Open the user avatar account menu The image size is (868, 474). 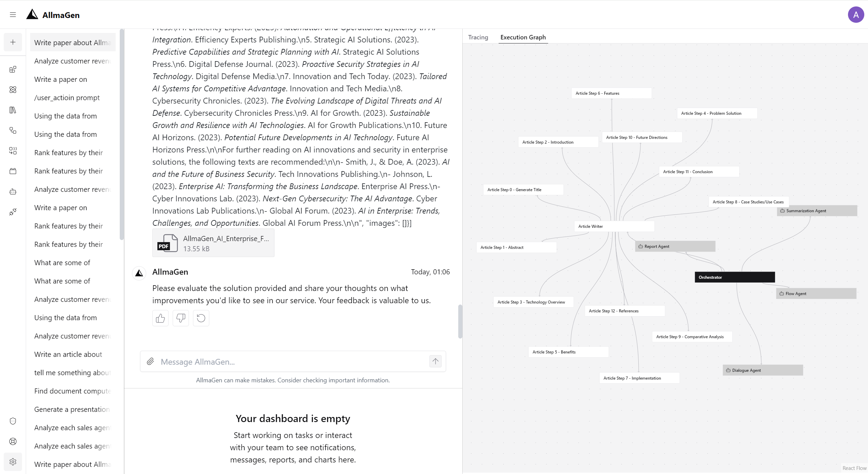point(855,15)
